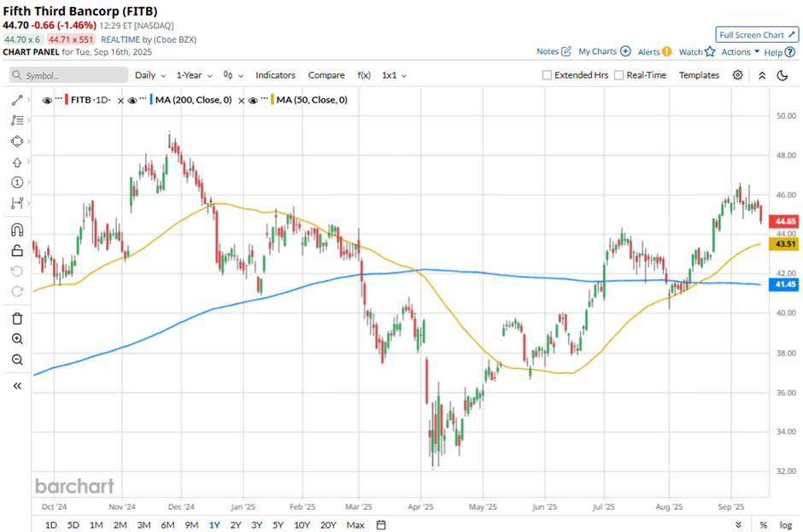Toggle the percent scale button
803x532 pixels.
(x=764, y=525)
